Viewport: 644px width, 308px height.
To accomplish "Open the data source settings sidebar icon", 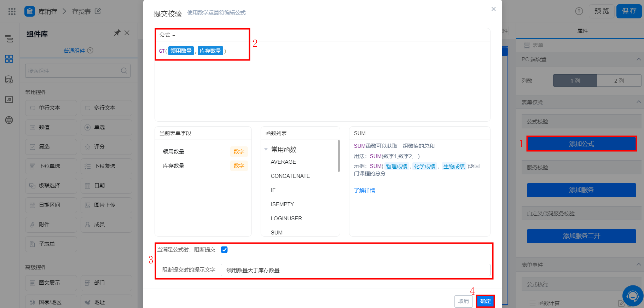I will point(9,80).
